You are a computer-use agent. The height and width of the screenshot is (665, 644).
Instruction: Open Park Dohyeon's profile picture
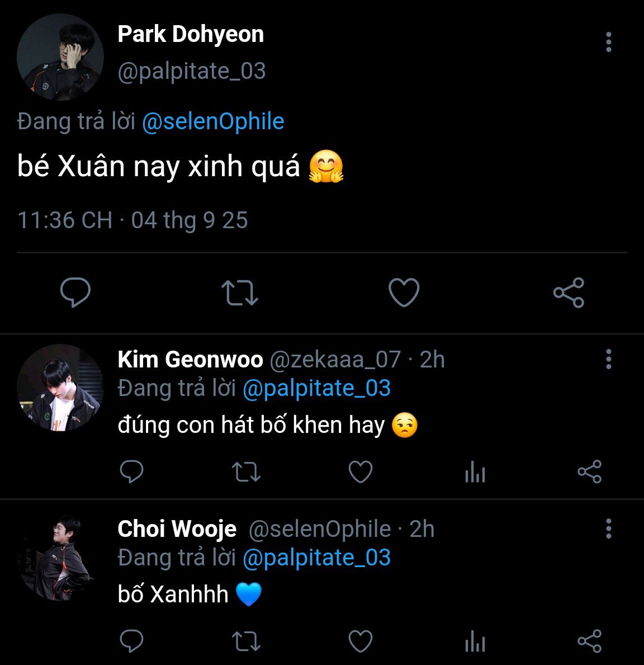pos(60,57)
